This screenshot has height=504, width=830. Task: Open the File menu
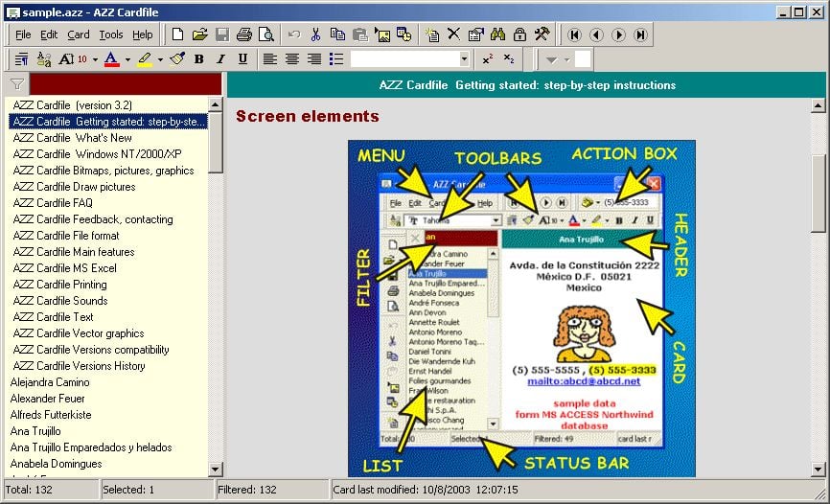point(23,34)
